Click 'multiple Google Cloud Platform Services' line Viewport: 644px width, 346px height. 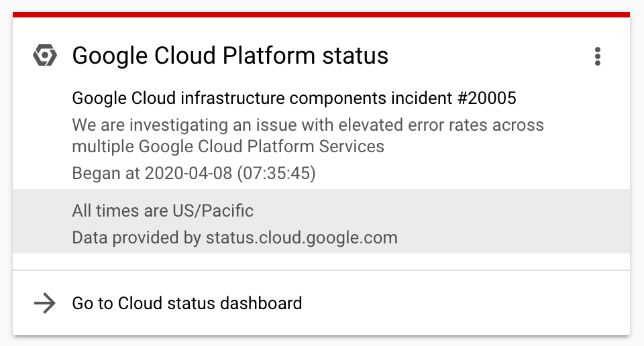click(228, 146)
